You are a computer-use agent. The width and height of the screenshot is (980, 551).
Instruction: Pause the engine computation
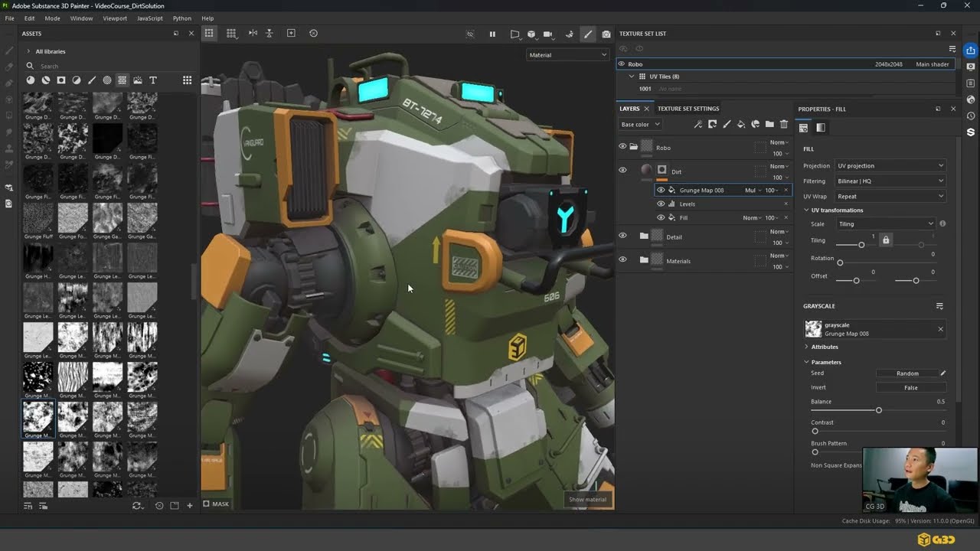point(492,34)
